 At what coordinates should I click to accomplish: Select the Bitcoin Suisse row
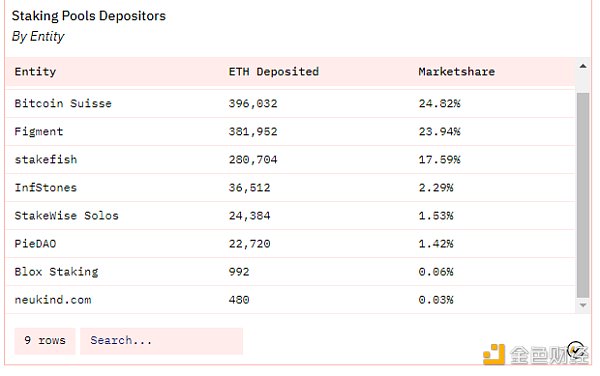[x=290, y=103]
